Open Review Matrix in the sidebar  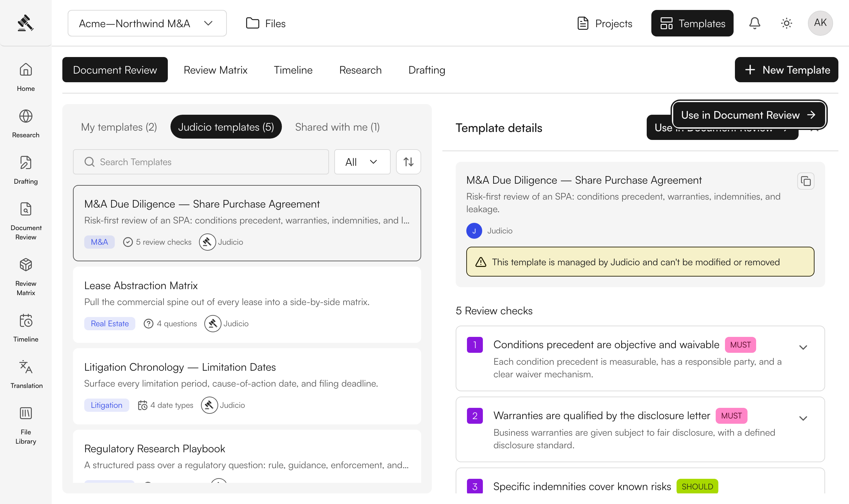26,277
